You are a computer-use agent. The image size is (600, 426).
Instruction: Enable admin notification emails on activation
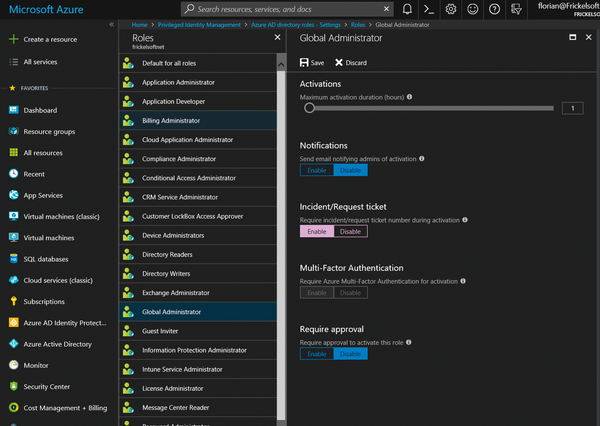coord(317,170)
